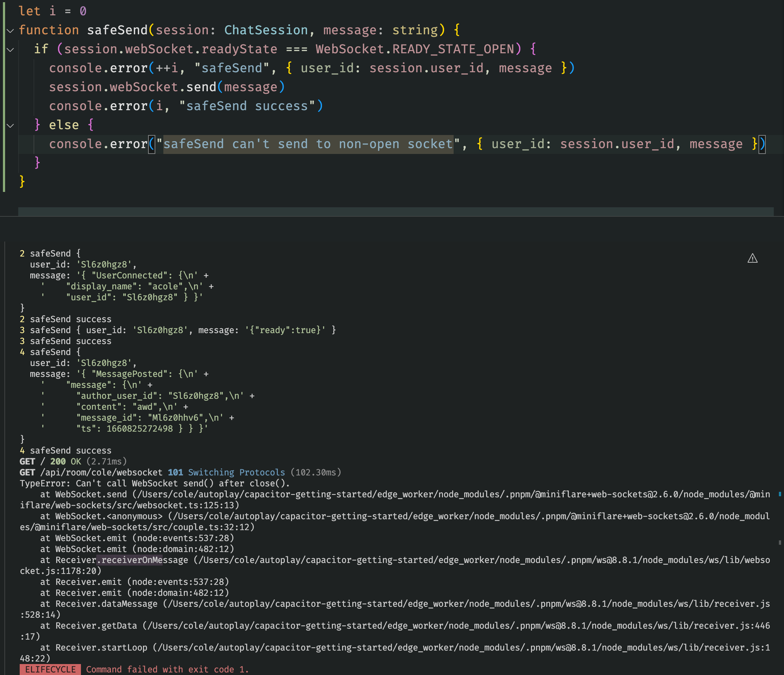Click the highlighted "safeSend can't send" string
Screen dimensions: 784x675
click(x=308, y=144)
